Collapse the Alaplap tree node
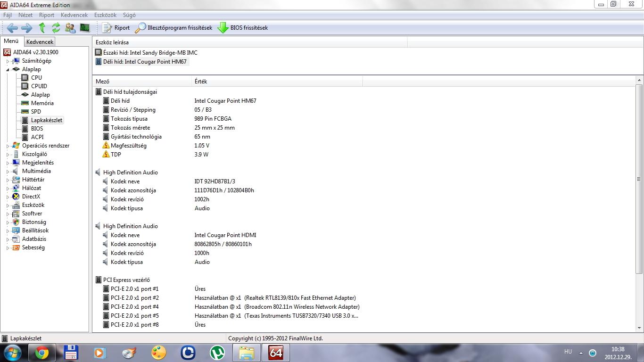This screenshot has width=644, height=362. pyautogui.click(x=8, y=69)
